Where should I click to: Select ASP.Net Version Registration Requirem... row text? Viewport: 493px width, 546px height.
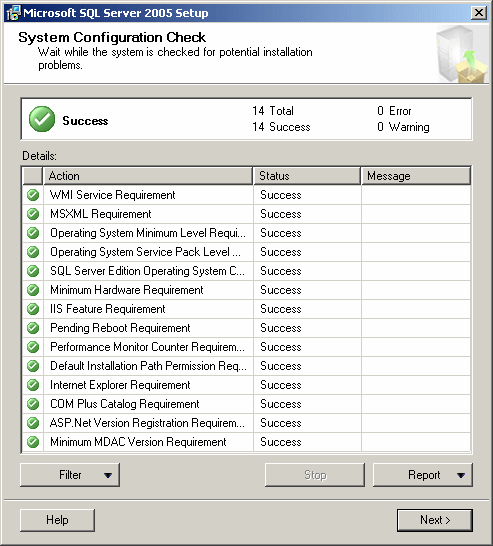tap(147, 423)
